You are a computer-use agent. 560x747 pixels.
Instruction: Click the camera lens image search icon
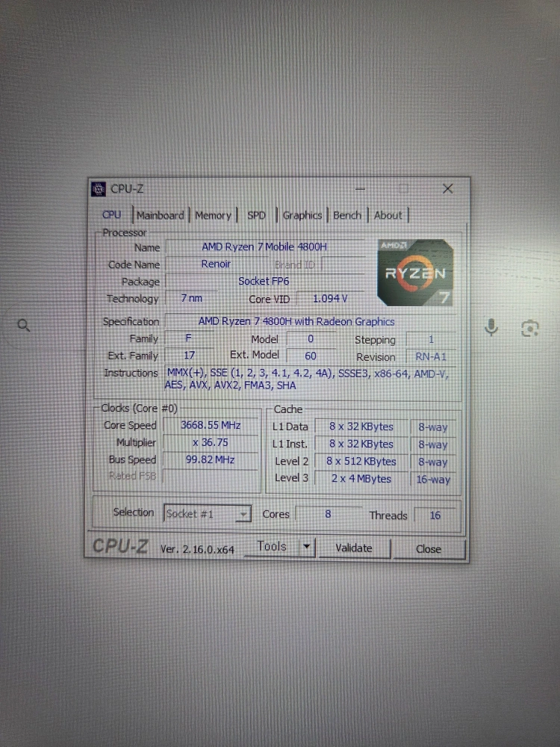530,329
